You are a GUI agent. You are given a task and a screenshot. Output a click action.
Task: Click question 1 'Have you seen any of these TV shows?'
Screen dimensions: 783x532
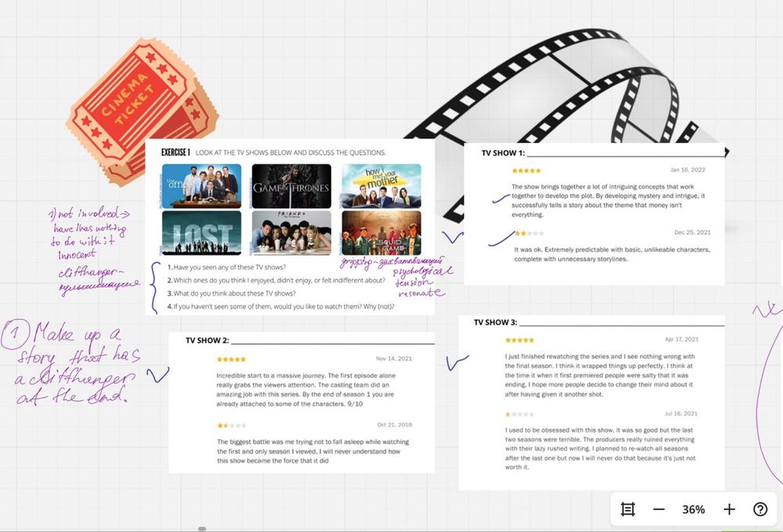227,267
